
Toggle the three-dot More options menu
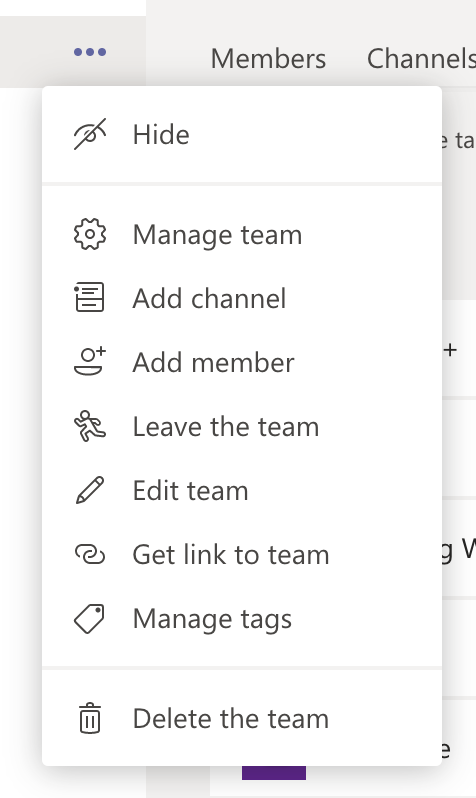pos(90,52)
